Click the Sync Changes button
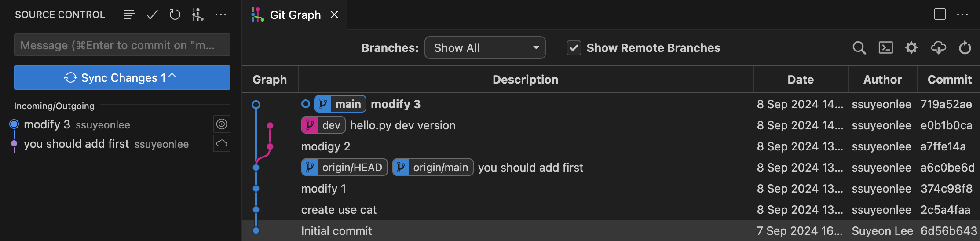The image size is (980, 241). (122, 77)
